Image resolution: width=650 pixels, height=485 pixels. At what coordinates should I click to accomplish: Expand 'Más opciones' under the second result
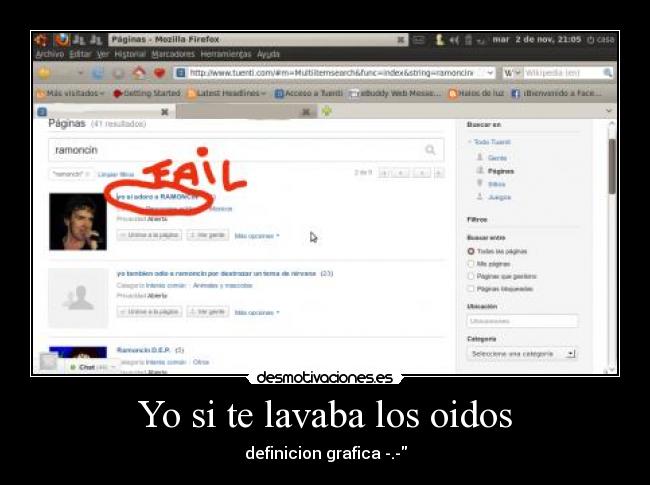[x=257, y=312]
